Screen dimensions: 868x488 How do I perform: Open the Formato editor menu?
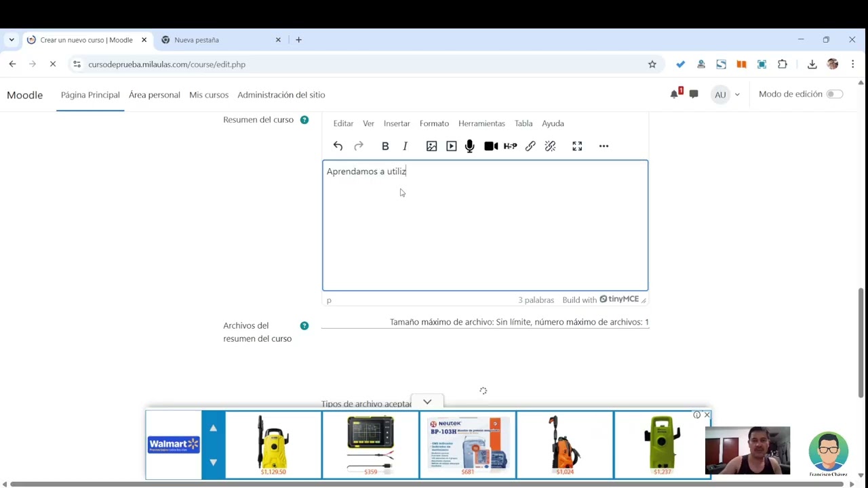(x=434, y=123)
